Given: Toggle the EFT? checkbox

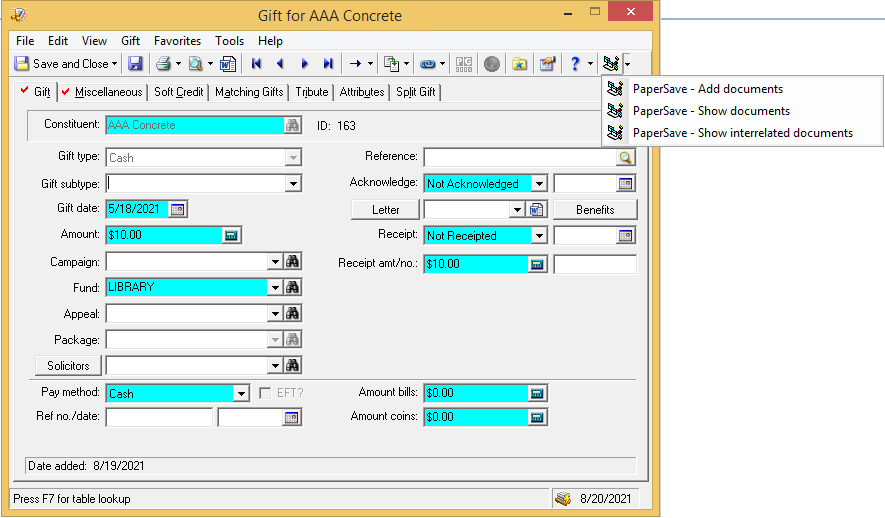Looking at the screenshot, I should (x=266, y=393).
